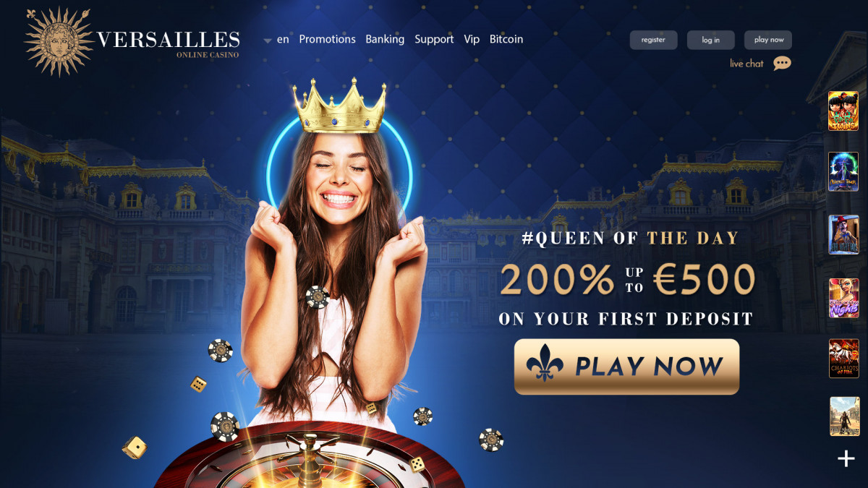Open the Support menu item
Screen dimensions: 868x488
[434, 39]
